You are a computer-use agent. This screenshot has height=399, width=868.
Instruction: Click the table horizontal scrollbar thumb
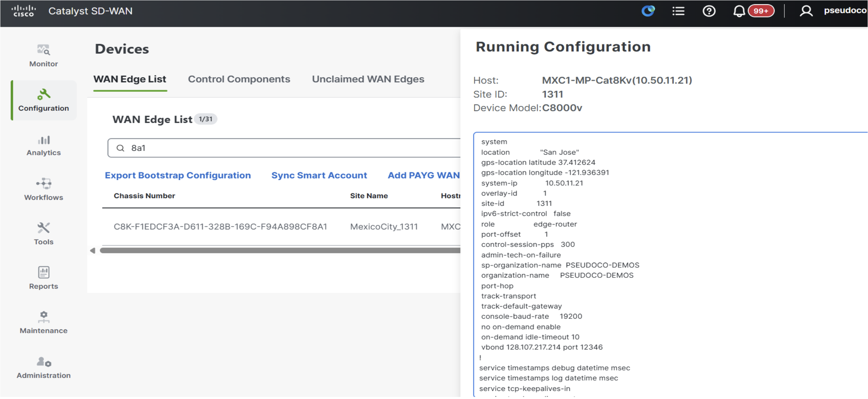click(280, 250)
